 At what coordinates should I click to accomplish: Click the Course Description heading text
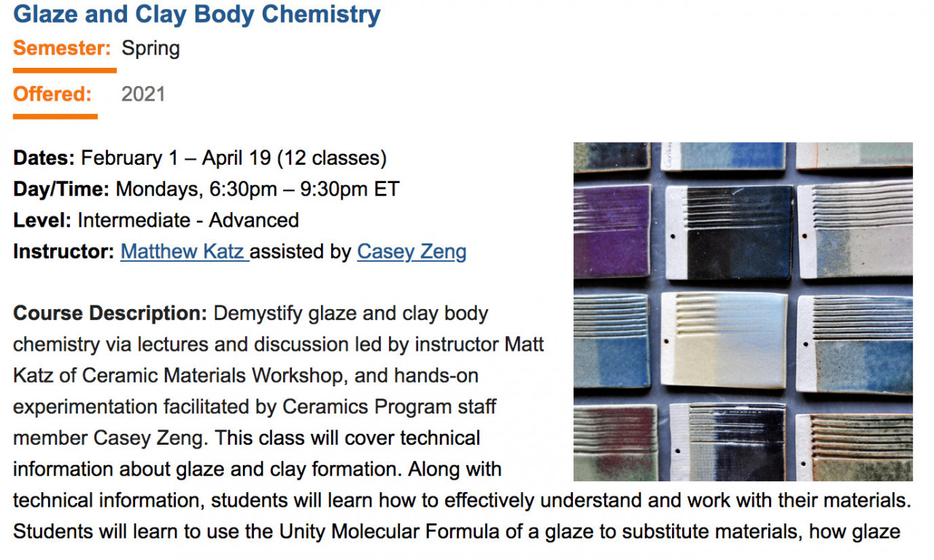click(110, 314)
